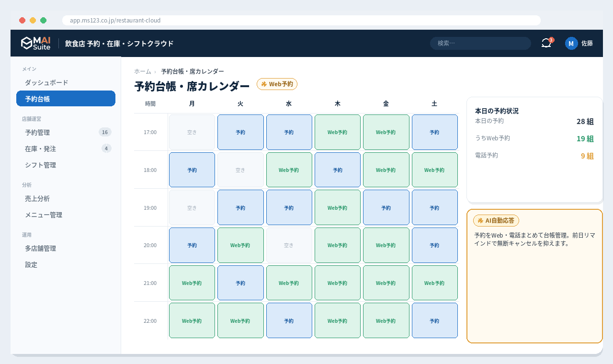Click the sparkle icon in the AI自動応答 badge
Screen dimensions: 613x364
[x=480, y=220]
